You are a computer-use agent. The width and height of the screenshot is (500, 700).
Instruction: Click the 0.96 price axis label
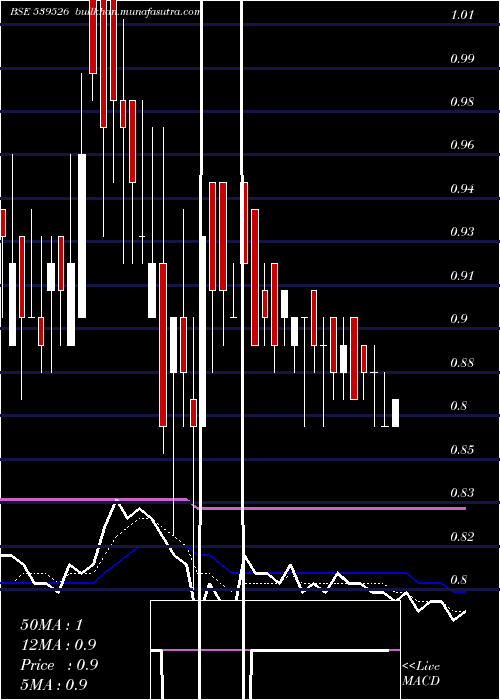462,145
